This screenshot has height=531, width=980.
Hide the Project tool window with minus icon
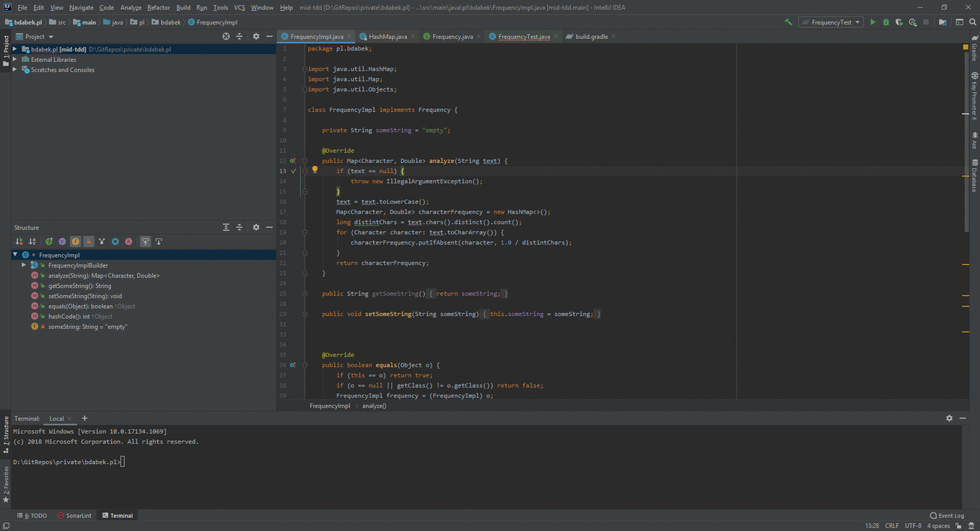pyautogui.click(x=269, y=36)
